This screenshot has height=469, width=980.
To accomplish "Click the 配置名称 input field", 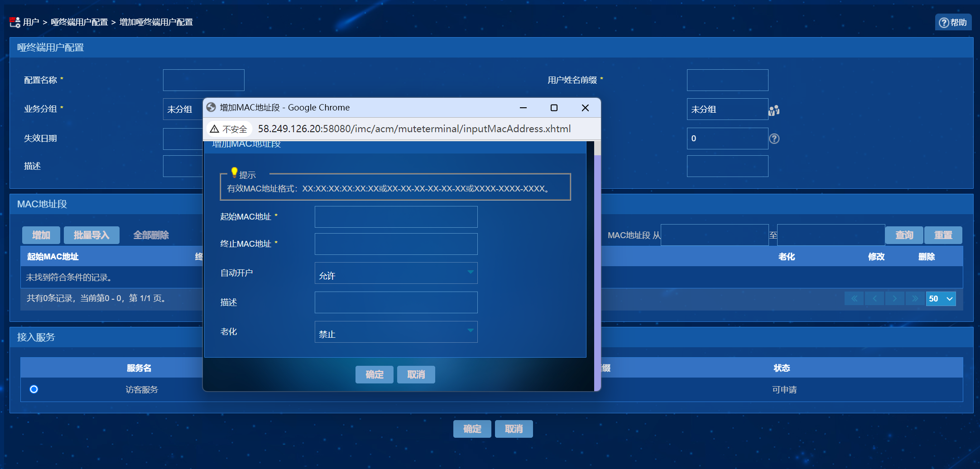I will (204, 80).
